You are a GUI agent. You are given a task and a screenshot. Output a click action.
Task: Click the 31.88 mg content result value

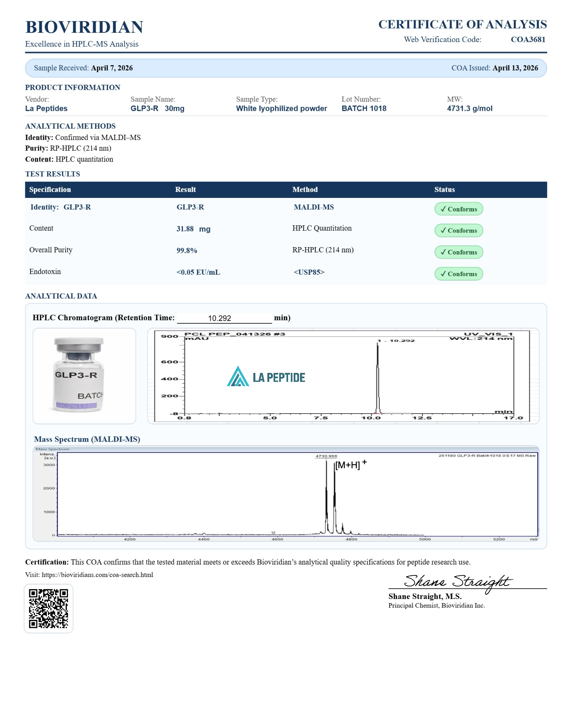pos(193,229)
